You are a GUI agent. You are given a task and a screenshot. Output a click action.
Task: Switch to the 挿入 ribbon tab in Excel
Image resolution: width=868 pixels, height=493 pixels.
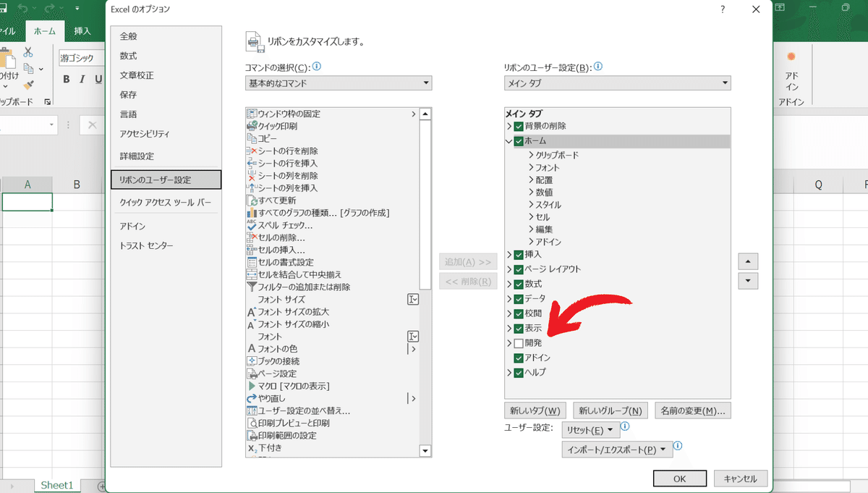(x=82, y=31)
